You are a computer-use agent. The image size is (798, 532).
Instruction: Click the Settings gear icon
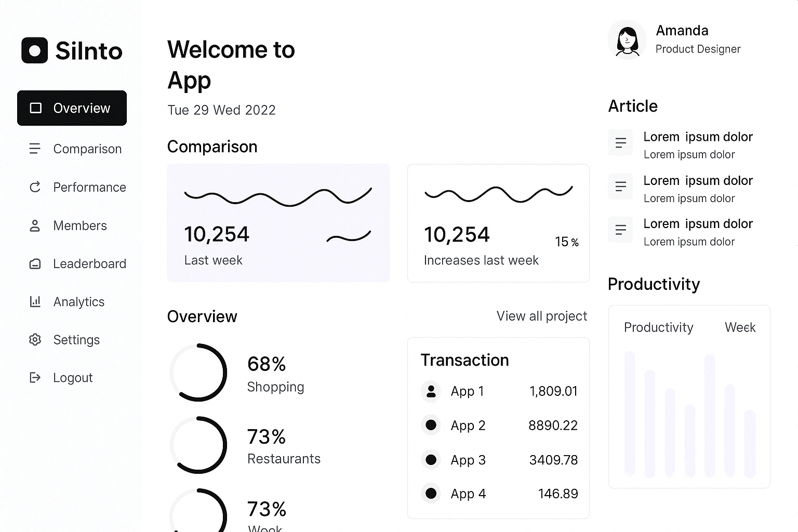[35, 340]
